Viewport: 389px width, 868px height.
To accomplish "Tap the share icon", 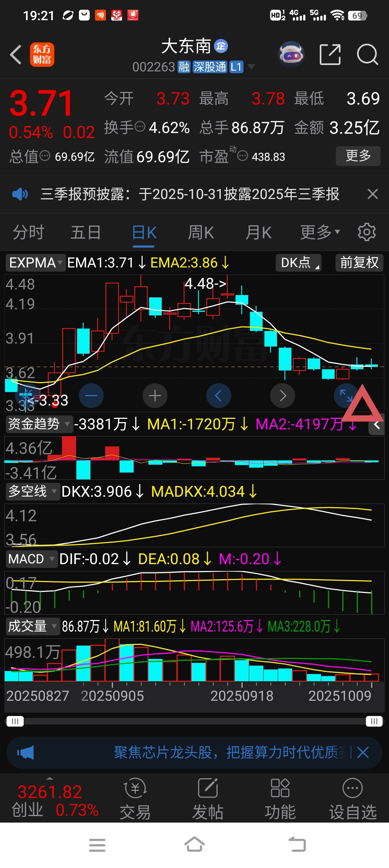I will pos(330,55).
